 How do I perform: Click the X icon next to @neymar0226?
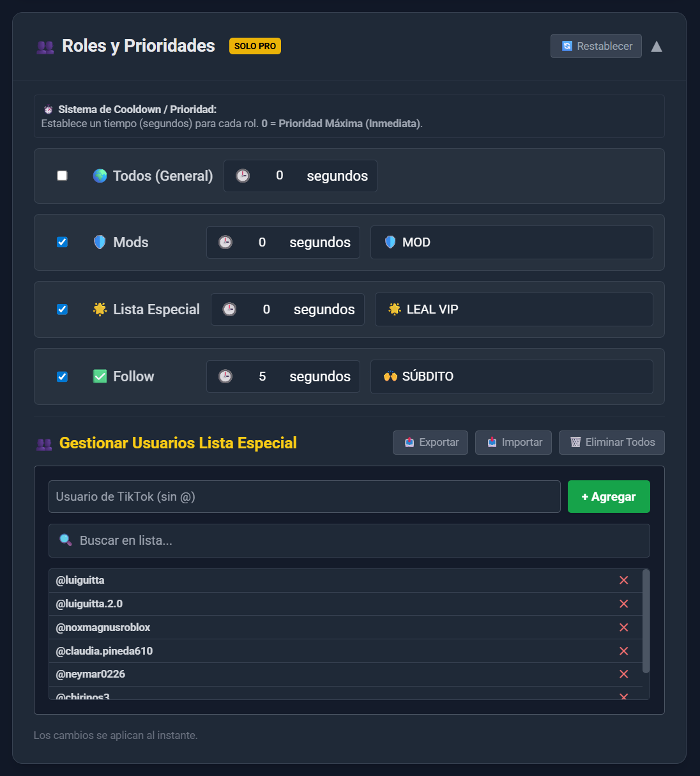(623, 674)
